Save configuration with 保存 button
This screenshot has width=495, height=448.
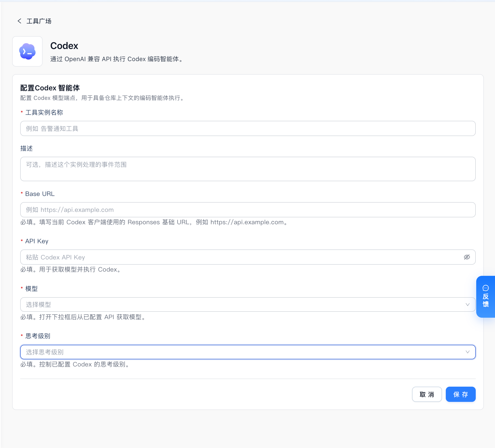coord(461,394)
